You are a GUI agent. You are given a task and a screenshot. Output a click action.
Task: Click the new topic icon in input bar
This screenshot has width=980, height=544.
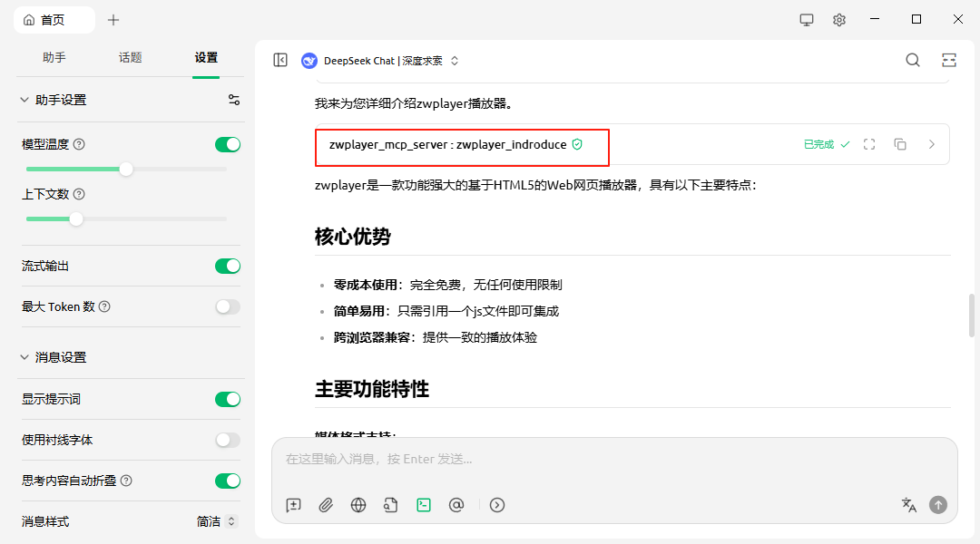294,505
